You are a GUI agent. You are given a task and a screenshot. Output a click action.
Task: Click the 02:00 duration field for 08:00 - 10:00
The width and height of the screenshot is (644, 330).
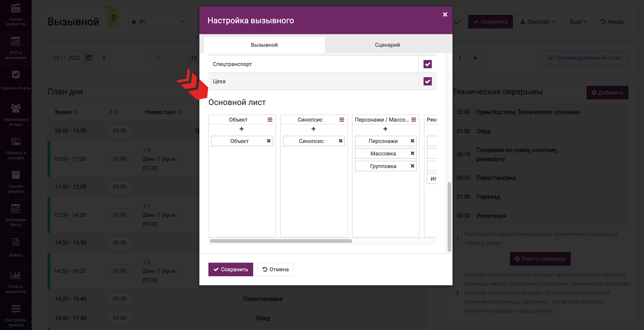120,131
